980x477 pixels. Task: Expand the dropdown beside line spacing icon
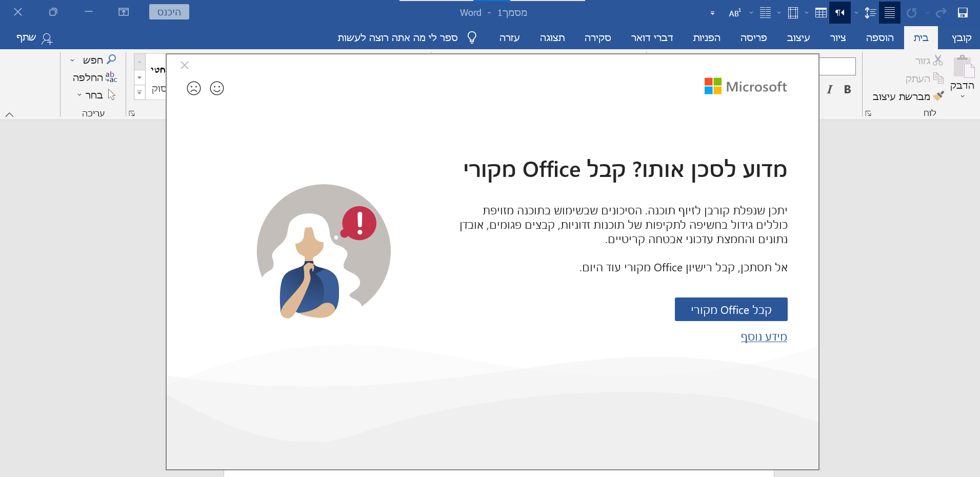tap(856, 13)
